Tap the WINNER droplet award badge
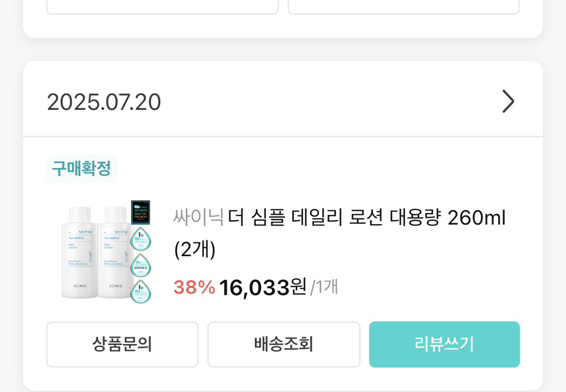Screen dimensions: 566x392 pos(140,266)
